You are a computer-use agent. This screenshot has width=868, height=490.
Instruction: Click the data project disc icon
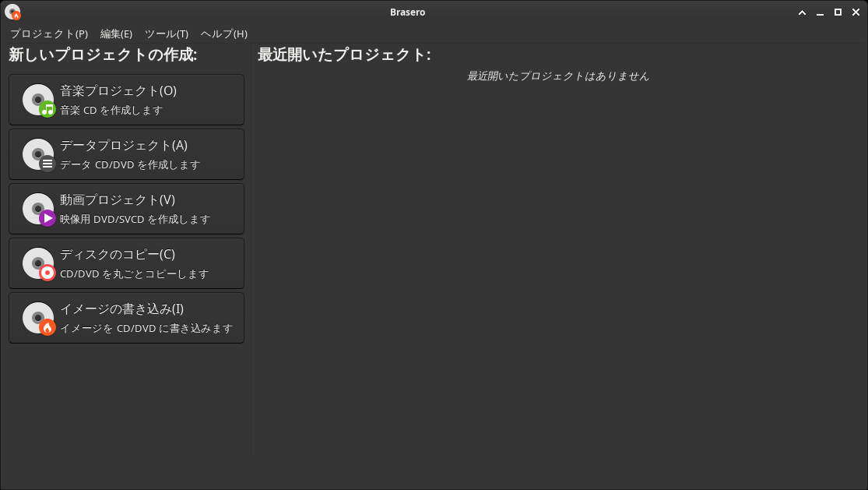(x=39, y=154)
